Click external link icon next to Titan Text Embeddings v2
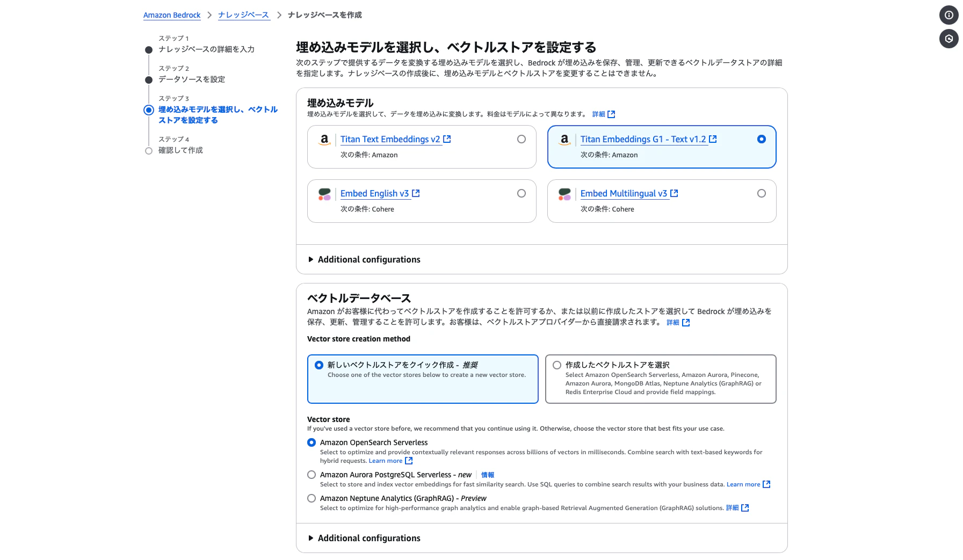 coord(447,139)
